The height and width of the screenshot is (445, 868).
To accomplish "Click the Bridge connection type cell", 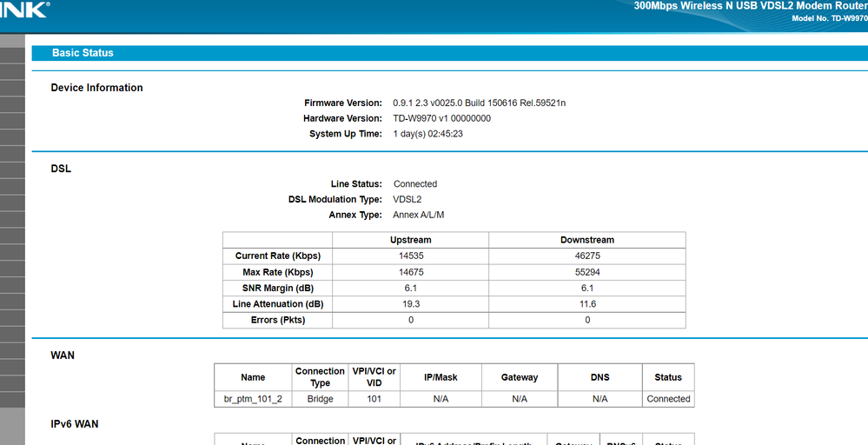I will (320, 399).
